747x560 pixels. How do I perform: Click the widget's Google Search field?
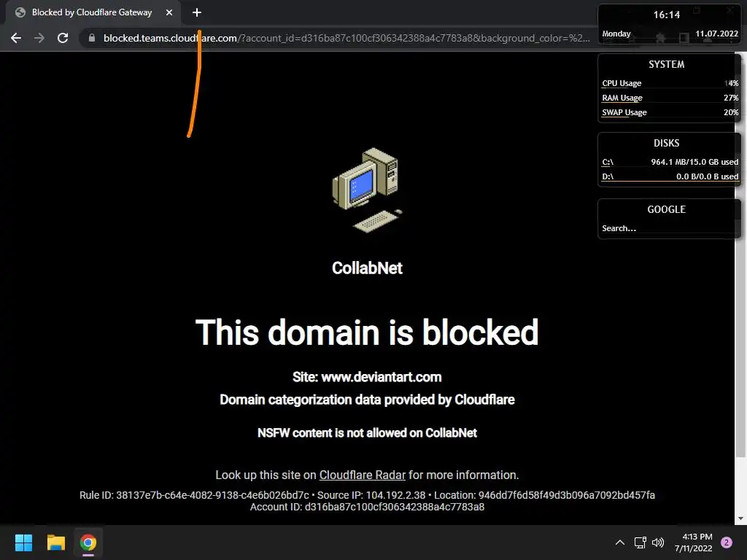[668, 228]
